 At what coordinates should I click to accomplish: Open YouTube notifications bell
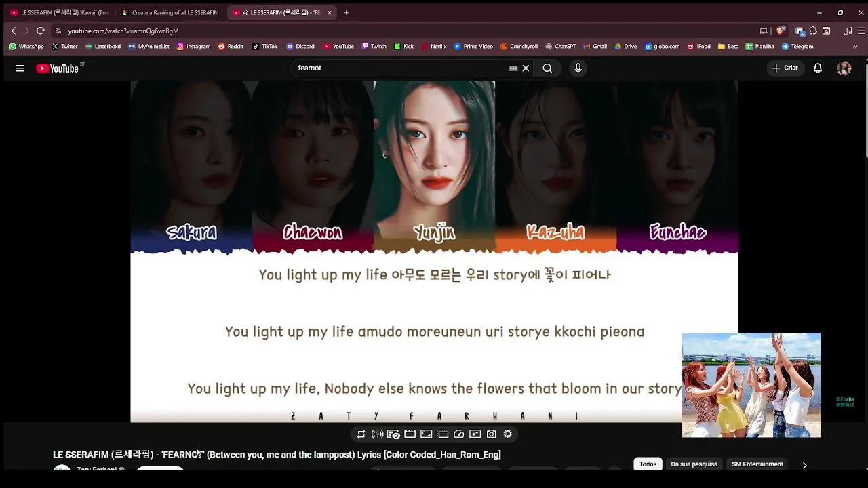pos(818,68)
